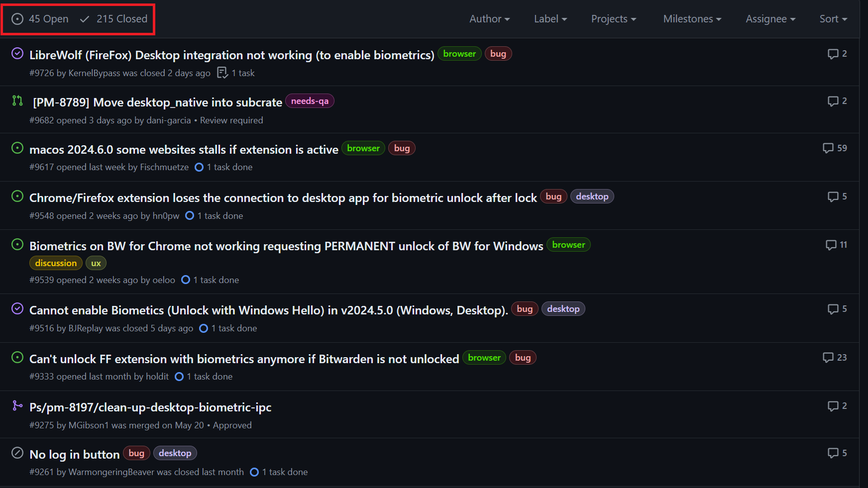Open the 59 comments on macos issue
Image resolution: width=868 pixels, height=488 pixels.
coord(835,148)
